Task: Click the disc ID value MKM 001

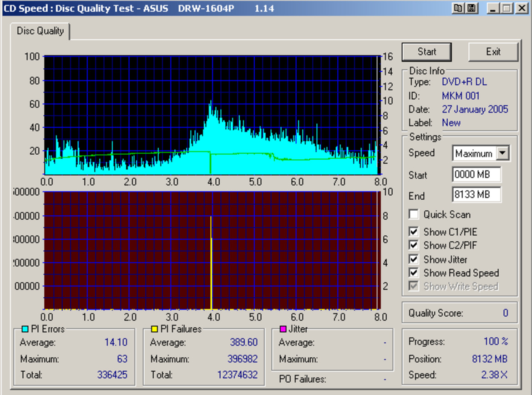Action: tap(461, 96)
